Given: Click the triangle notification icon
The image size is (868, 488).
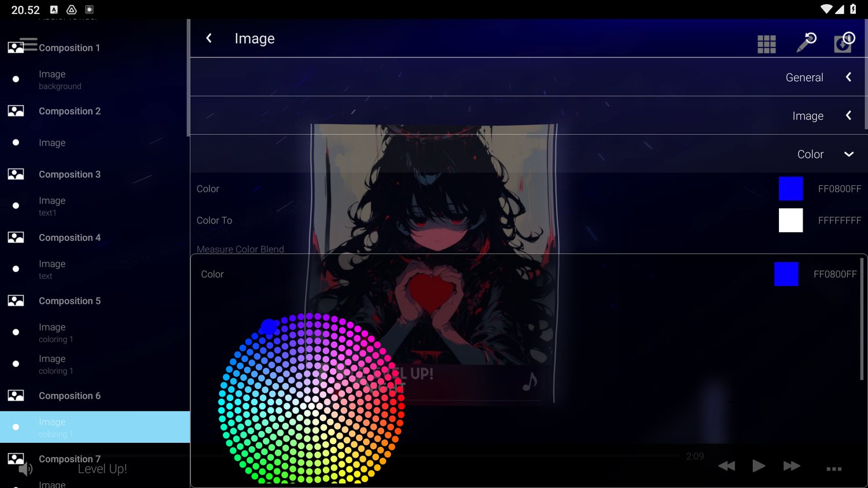Looking at the screenshot, I should (x=72, y=9).
